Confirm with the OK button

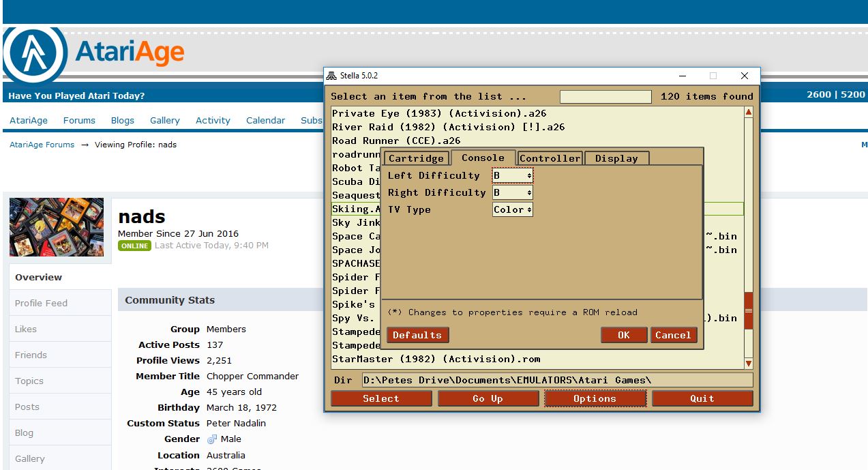(623, 335)
